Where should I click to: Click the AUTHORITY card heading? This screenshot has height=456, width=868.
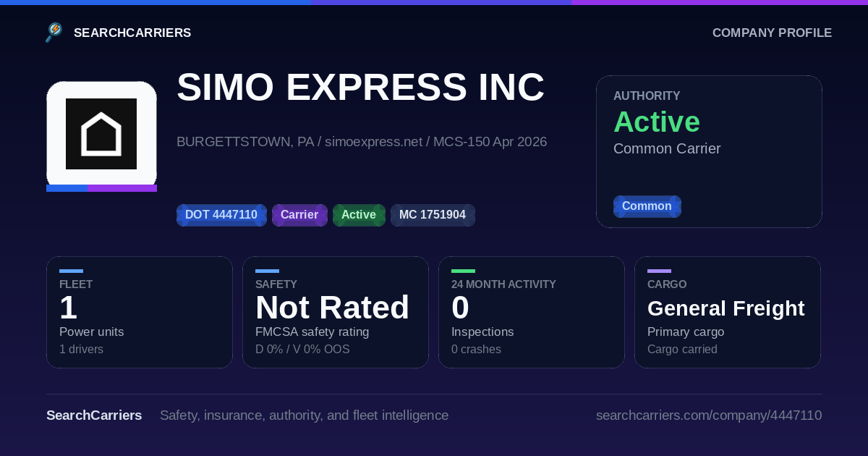click(647, 96)
